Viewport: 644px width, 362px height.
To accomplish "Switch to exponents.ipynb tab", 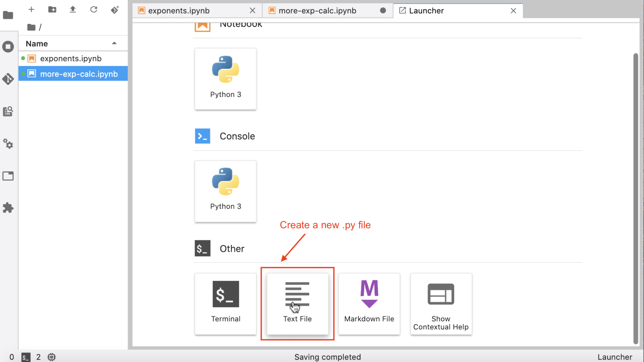I will tap(179, 11).
